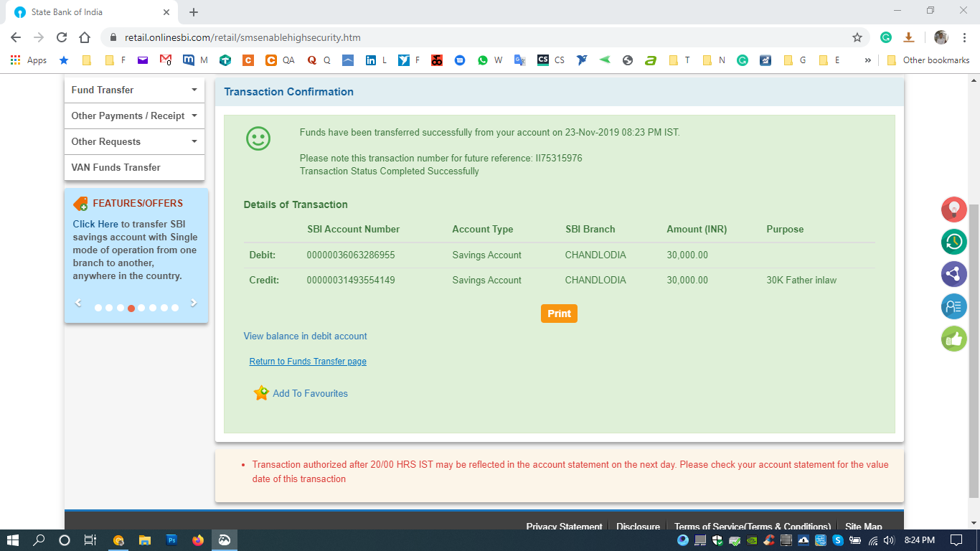Image resolution: width=980 pixels, height=551 pixels.
Task: Open the Cortana circle on the taskbar
Action: point(65,540)
